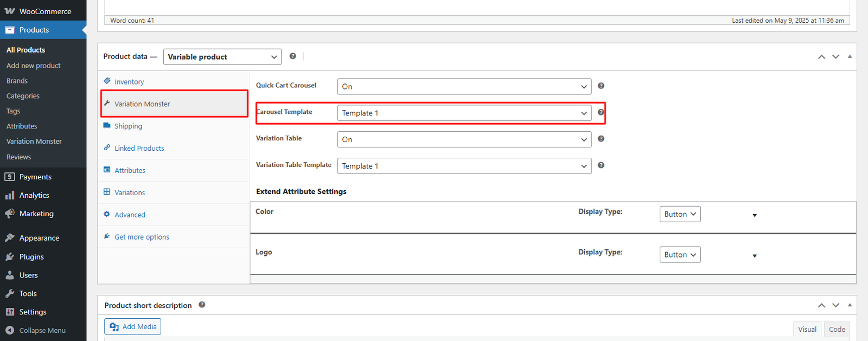Open Add new product link
Screen dimensions: 868x341
click(x=34, y=66)
